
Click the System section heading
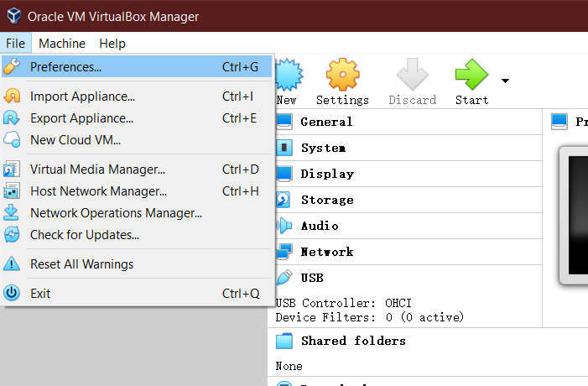(323, 148)
